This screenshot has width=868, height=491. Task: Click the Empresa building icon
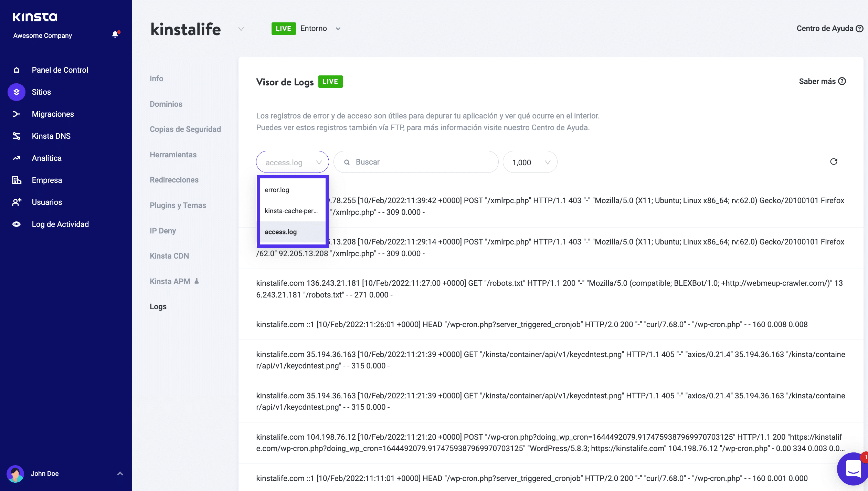click(x=17, y=180)
